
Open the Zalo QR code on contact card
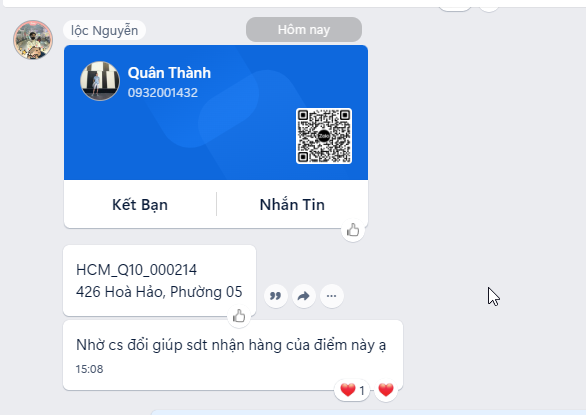coord(324,136)
